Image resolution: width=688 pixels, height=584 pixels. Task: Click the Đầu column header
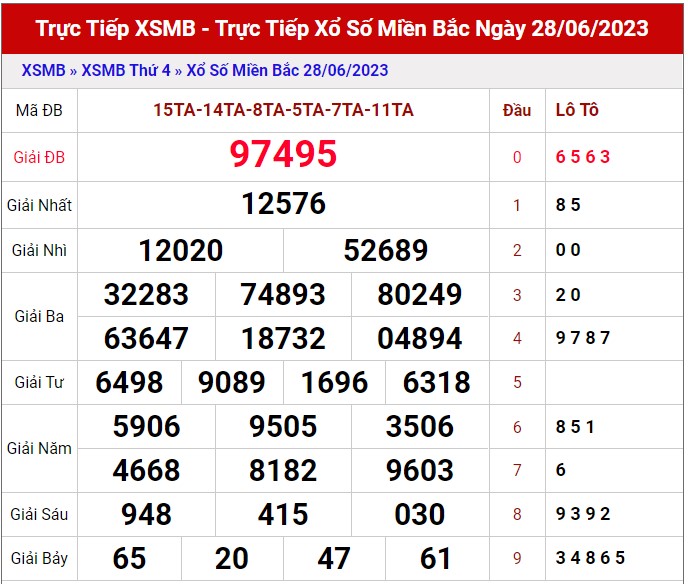[517, 110]
